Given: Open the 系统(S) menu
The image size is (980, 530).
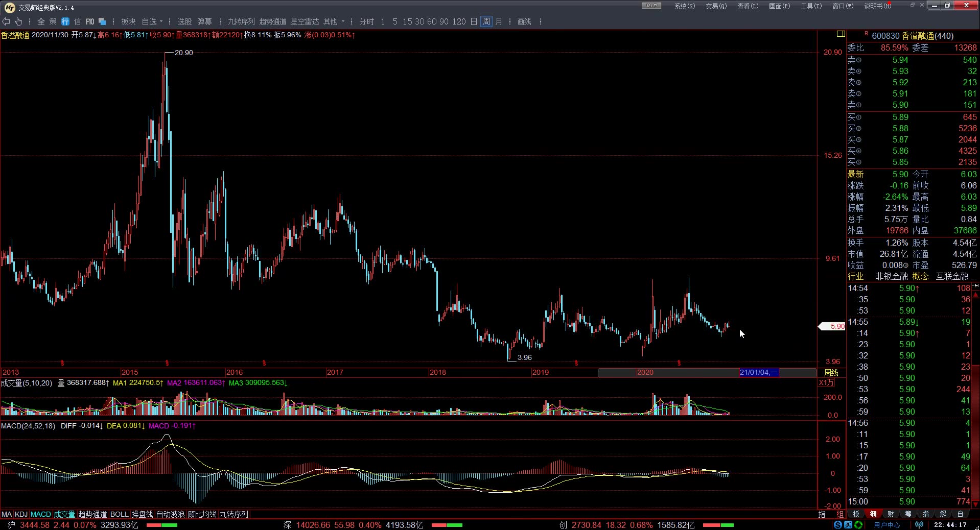Looking at the screenshot, I should (x=685, y=6).
